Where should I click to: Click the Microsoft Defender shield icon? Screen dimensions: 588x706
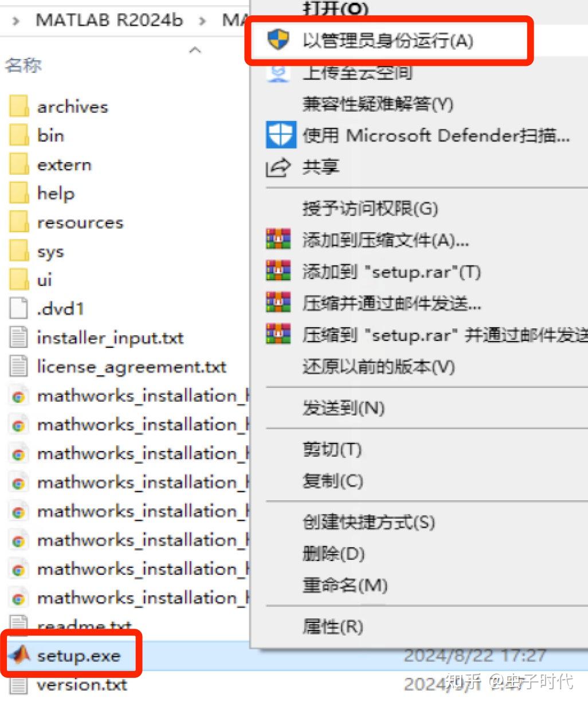click(x=280, y=135)
